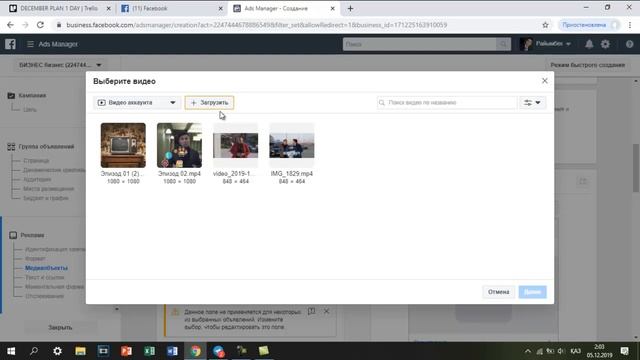Select Группа объявлений in the sidebar
Screen dimensions: 640x360
46,147
